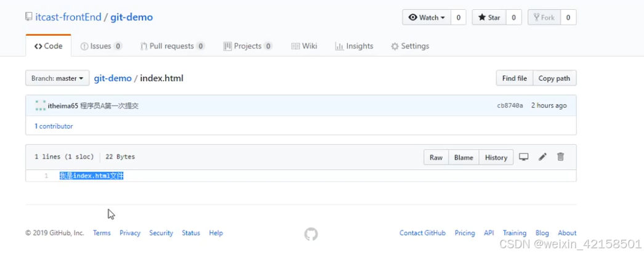Click the Copy path button

555,78
